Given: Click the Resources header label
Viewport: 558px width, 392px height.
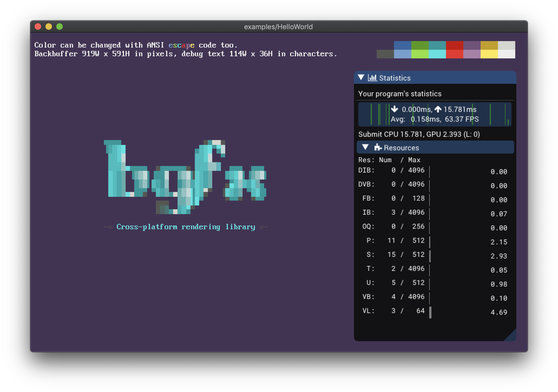Looking at the screenshot, I should click(x=401, y=148).
